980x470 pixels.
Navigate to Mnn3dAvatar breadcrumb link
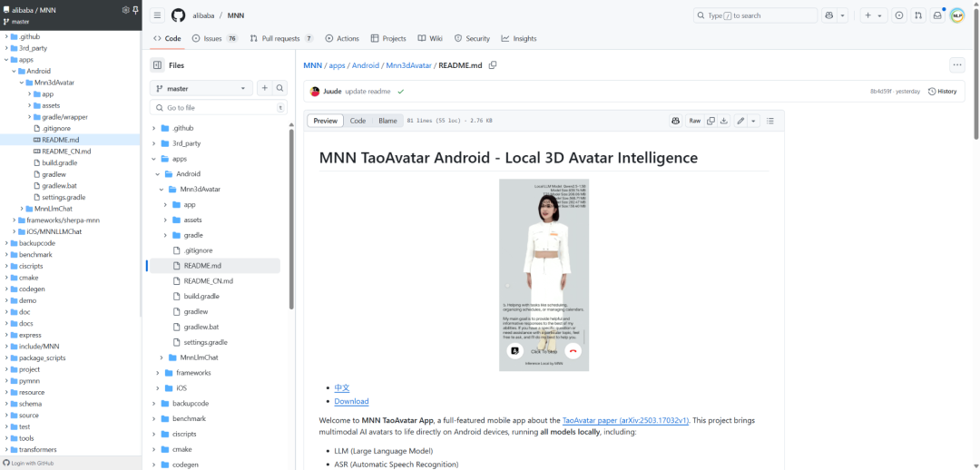pos(408,65)
